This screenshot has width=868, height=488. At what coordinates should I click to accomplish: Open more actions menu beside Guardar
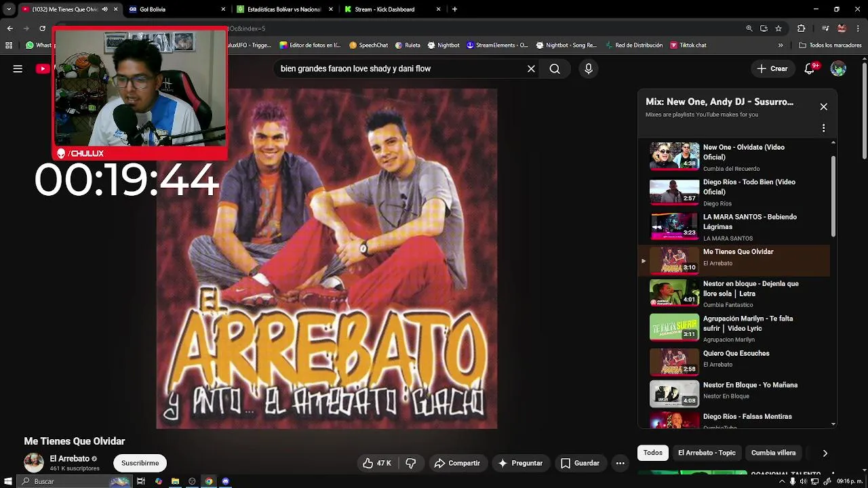coord(620,463)
